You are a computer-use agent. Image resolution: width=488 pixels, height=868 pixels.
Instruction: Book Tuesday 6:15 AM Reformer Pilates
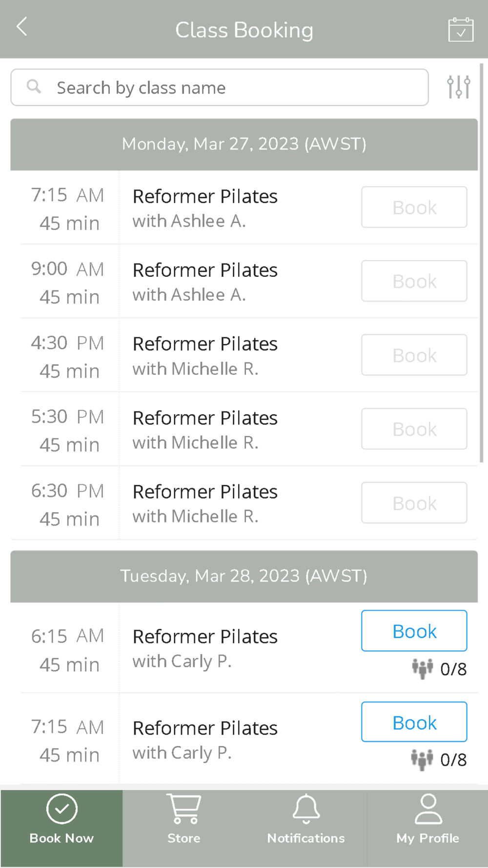tap(414, 631)
